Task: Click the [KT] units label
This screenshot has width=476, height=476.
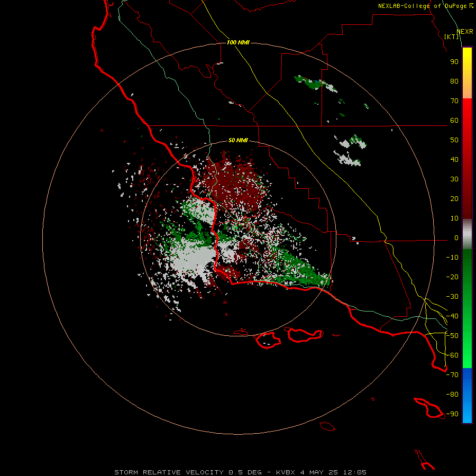Action: [x=452, y=36]
